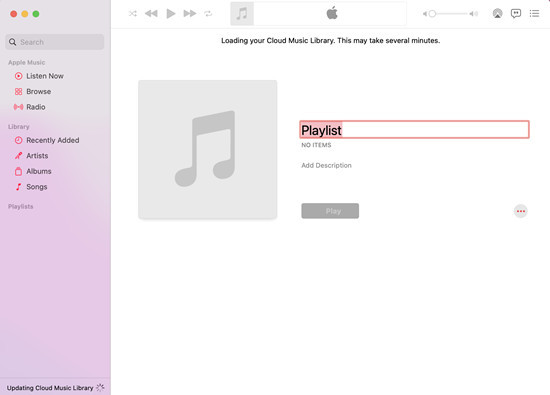Click the now-playing music note artwork

click(242, 14)
